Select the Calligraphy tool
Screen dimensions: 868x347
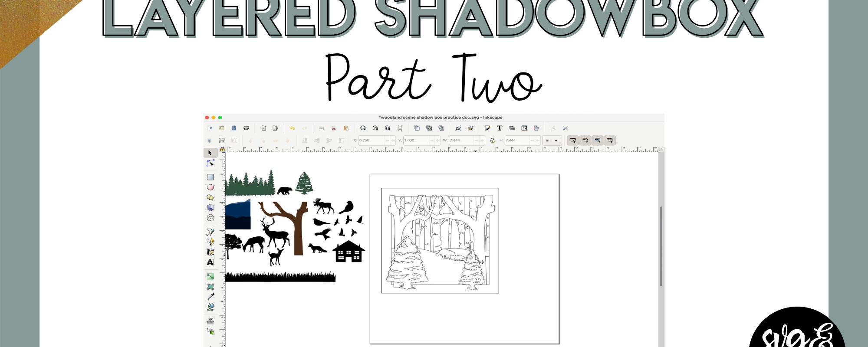tap(210, 252)
